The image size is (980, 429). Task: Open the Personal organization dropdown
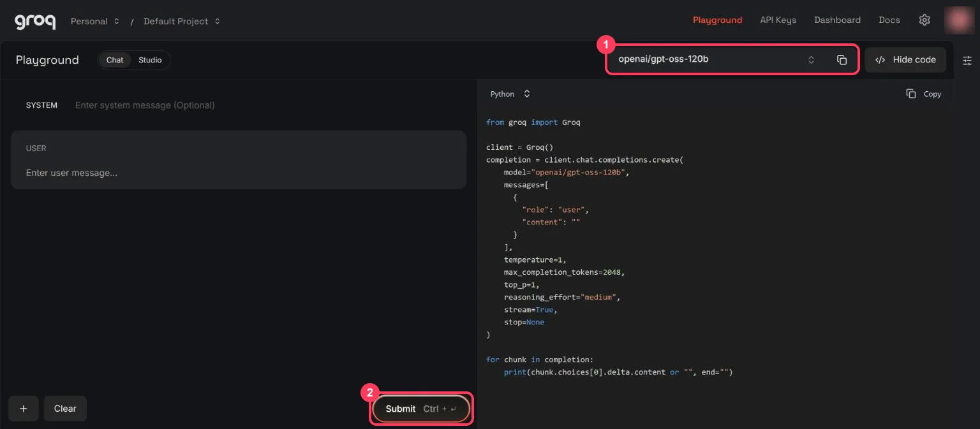click(95, 21)
